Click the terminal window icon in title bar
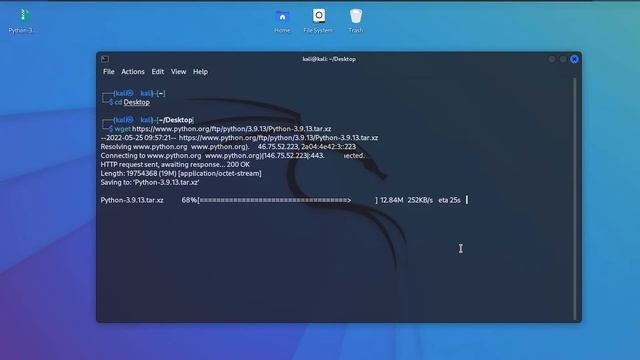 tap(105, 59)
